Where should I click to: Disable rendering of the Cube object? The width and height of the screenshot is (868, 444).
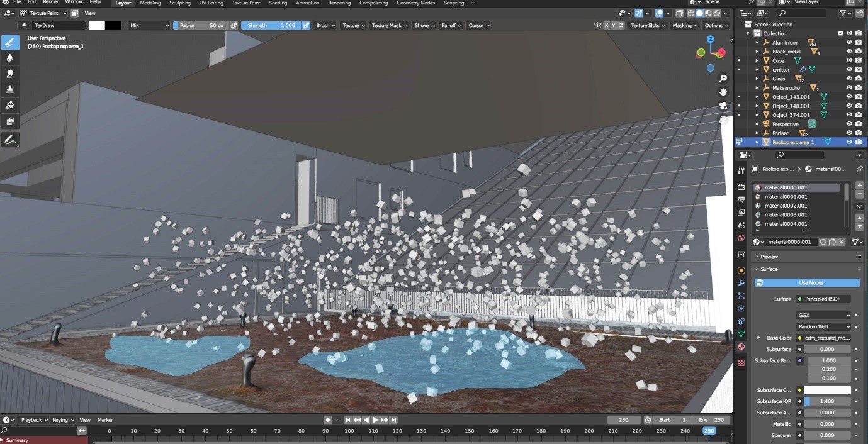coord(858,60)
